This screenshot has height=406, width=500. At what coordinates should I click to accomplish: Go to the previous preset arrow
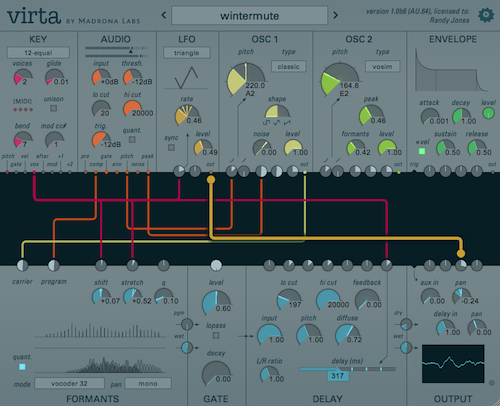tap(164, 15)
